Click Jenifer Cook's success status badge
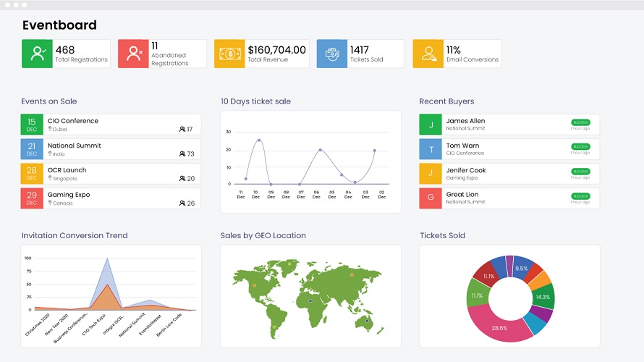Screen dimensions: 644x362 [580, 172]
